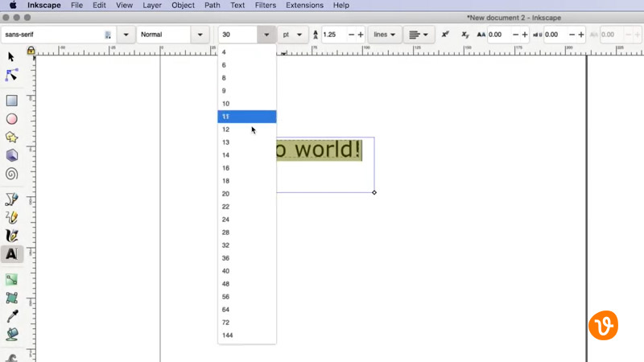Open the Text menu

click(x=237, y=6)
